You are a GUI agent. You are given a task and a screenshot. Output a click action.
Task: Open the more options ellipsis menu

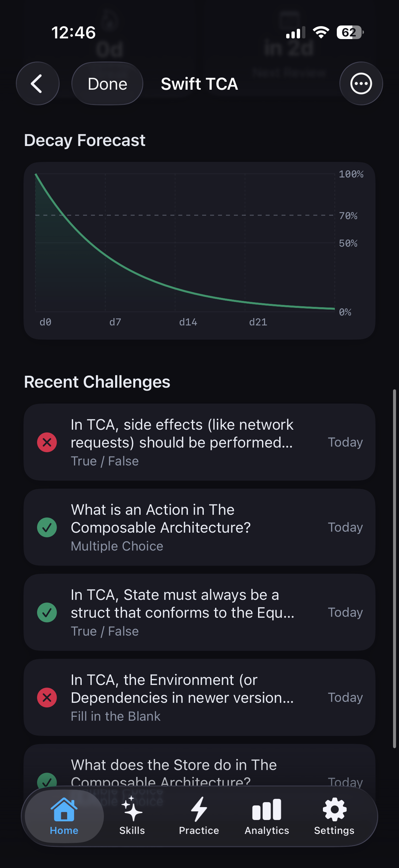361,83
